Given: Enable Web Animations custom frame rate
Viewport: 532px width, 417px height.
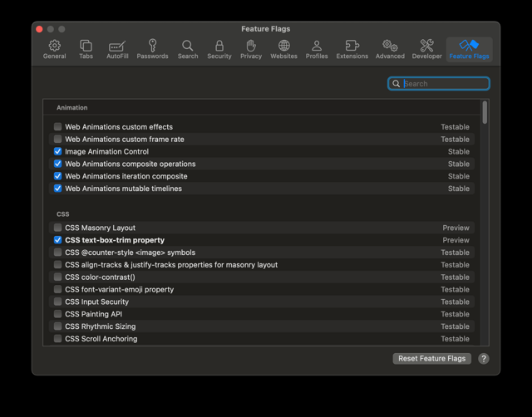Looking at the screenshot, I should (57, 139).
